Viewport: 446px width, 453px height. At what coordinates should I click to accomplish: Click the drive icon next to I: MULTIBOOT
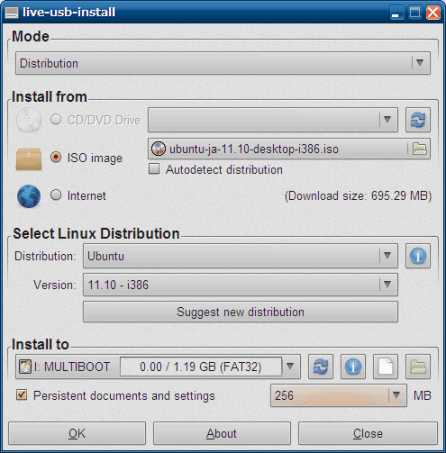[x=25, y=367]
